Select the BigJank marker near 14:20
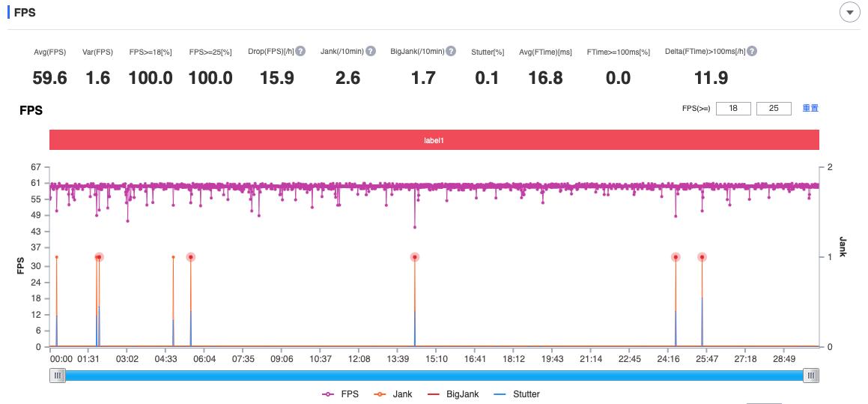Image resolution: width=868 pixels, height=404 pixels. tap(415, 257)
